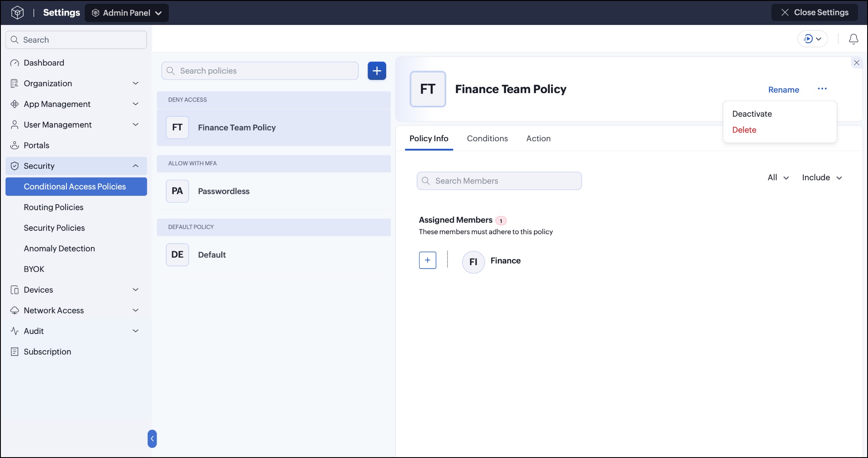The image size is (868, 458).
Task: Expand the Organization section chevron
Action: pos(136,83)
